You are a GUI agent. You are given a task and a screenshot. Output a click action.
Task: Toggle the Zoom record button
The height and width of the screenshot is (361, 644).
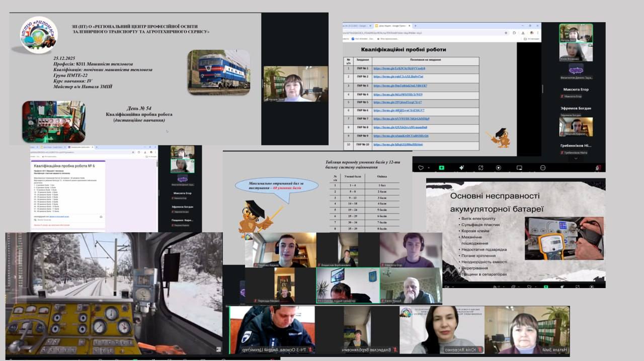point(499,167)
